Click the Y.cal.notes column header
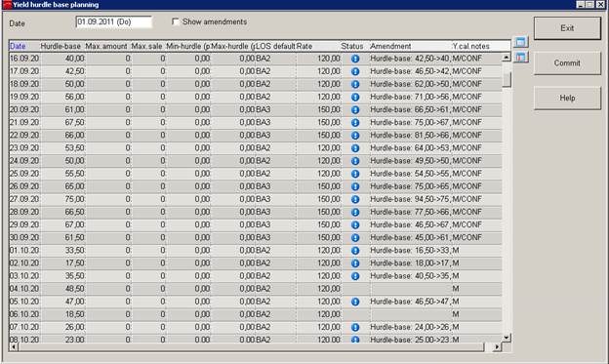The width and height of the screenshot is (609, 364). 480,46
